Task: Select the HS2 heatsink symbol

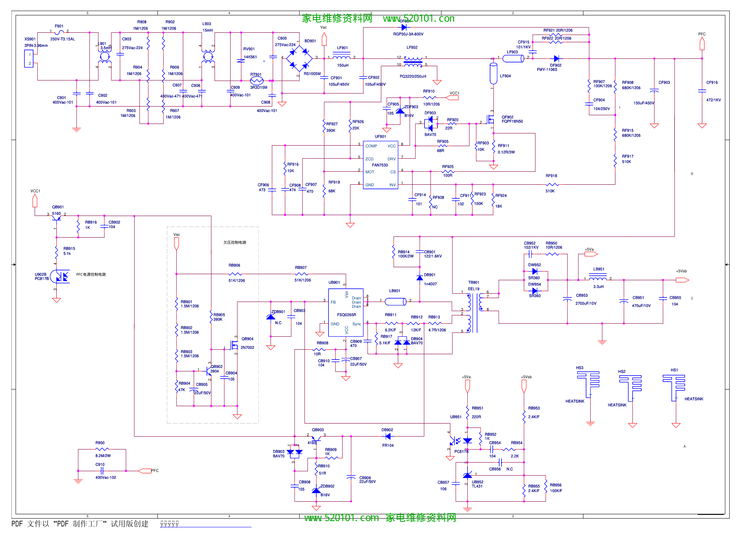Action: [x=630, y=388]
